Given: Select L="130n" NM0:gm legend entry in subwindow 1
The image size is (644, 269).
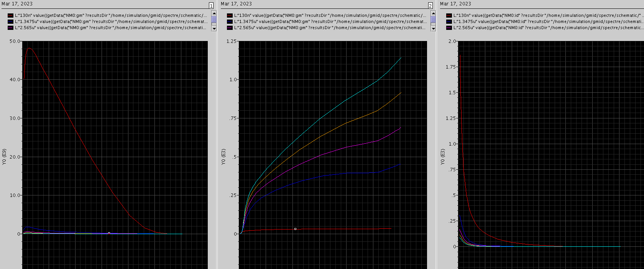Looking at the screenshot, I should (x=111, y=16).
